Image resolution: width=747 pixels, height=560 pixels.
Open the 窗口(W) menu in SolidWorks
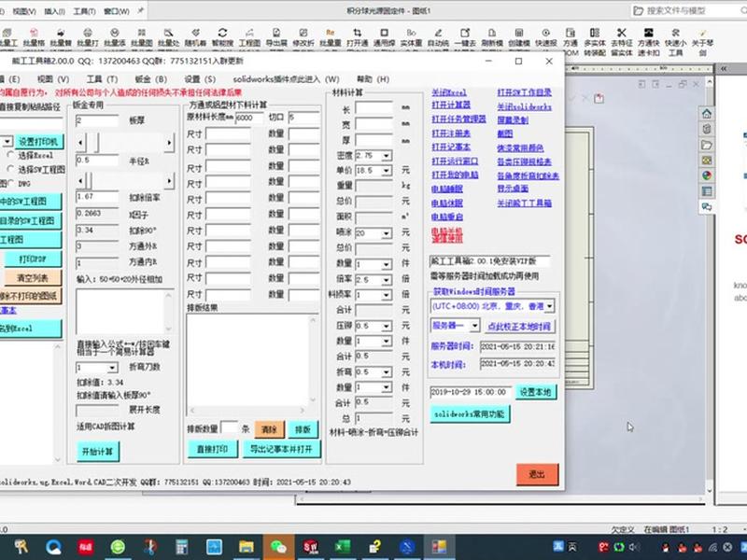(x=116, y=11)
